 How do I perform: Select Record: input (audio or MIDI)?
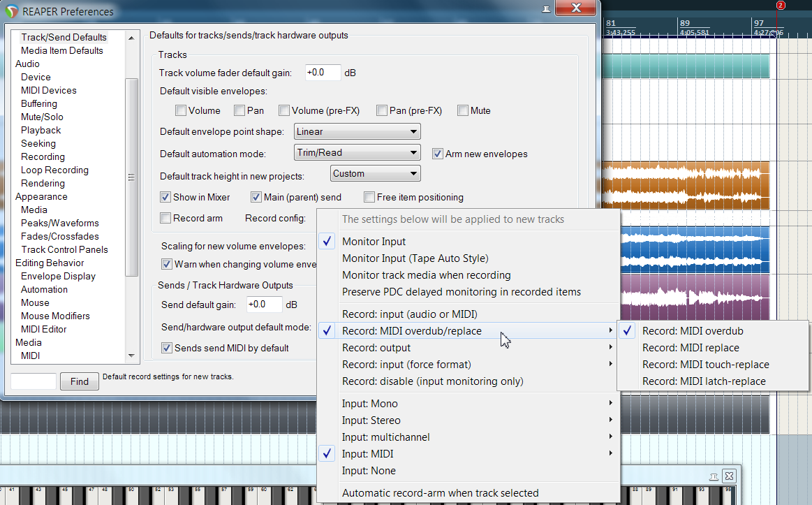[468, 314]
